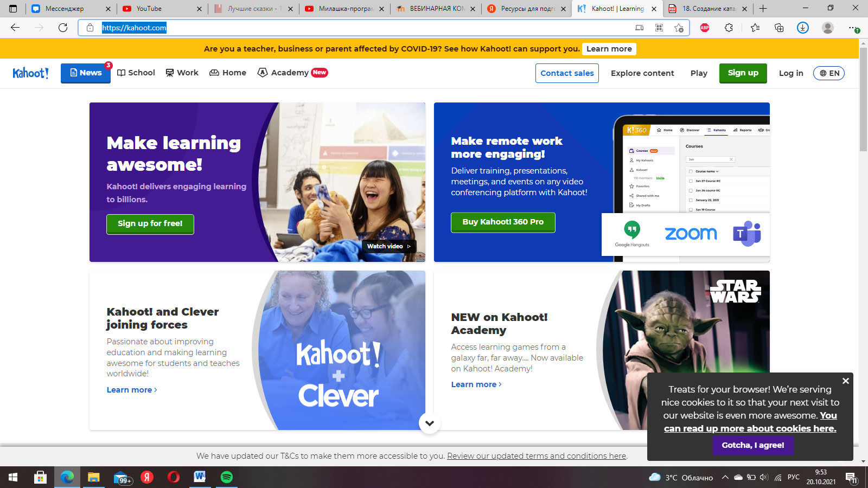Open the read more about cookies link
Screen dimensions: 868x488
point(750,422)
